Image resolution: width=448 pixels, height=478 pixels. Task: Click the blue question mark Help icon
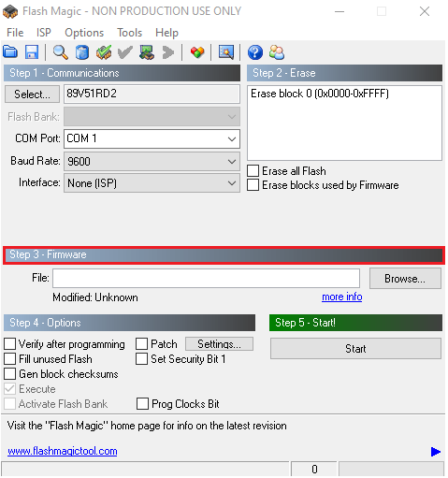[255, 52]
